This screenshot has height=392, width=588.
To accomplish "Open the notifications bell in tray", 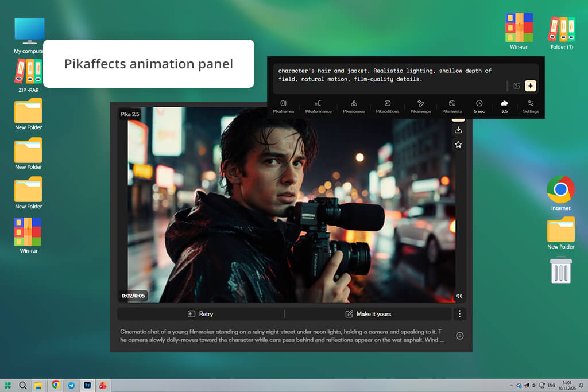I will [581, 385].
